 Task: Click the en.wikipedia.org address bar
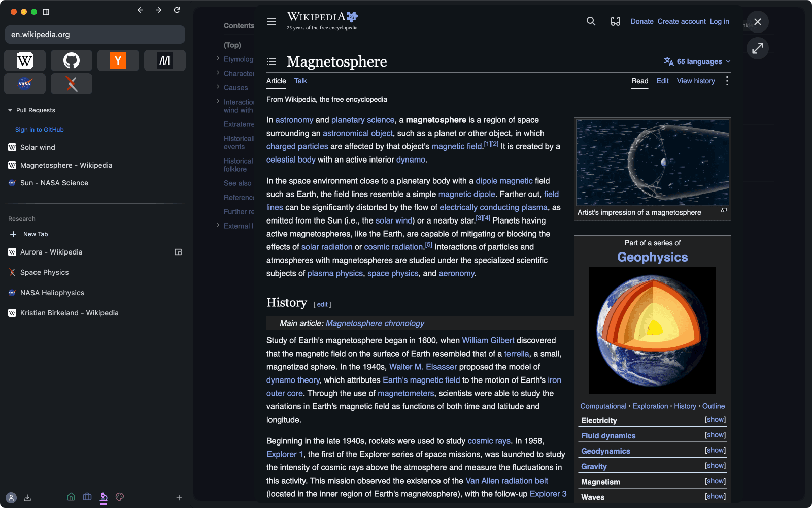pos(95,35)
